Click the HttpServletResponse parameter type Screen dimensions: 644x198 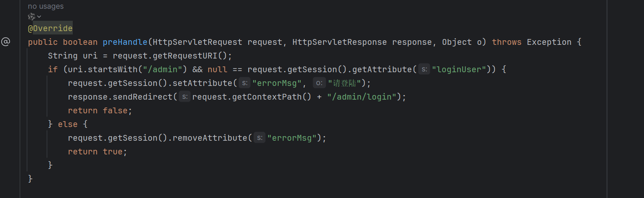click(x=339, y=42)
